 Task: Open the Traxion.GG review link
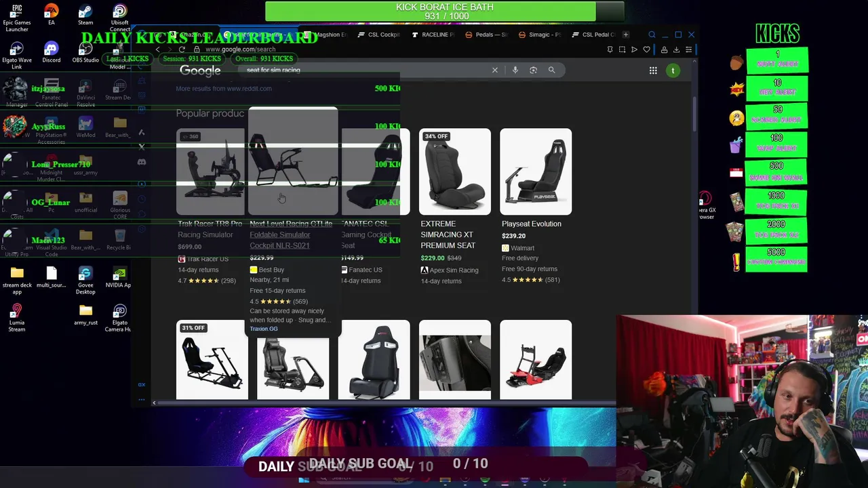[x=264, y=329]
